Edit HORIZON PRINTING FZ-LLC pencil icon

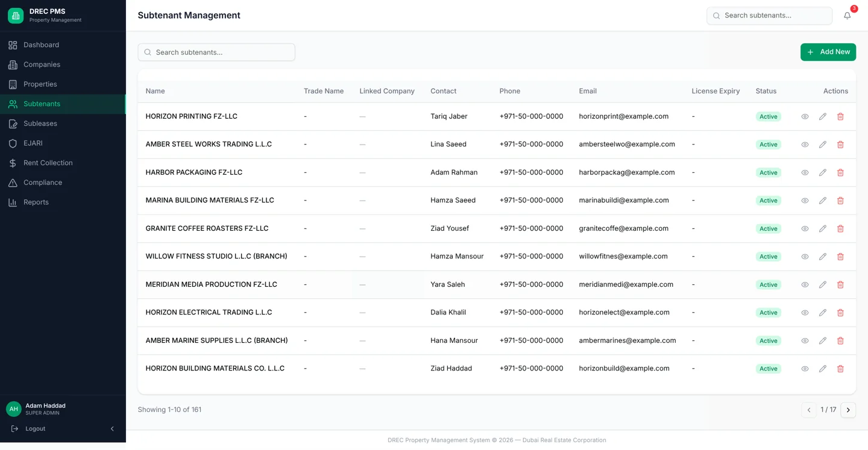823,117
